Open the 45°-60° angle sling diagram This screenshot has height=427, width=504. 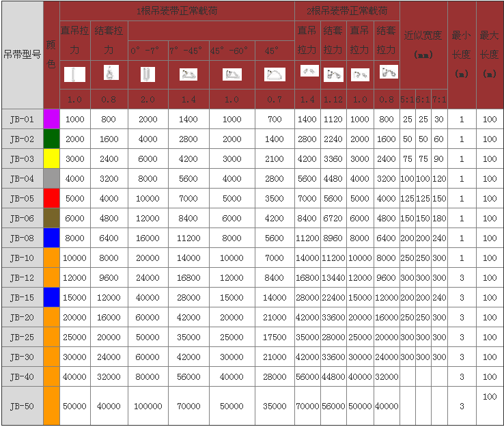pos(232,74)
